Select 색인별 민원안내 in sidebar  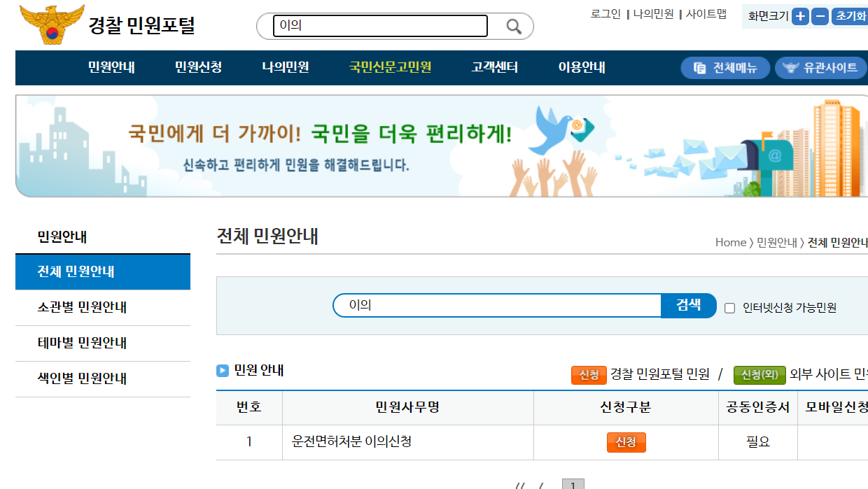[x=103, y=379]
